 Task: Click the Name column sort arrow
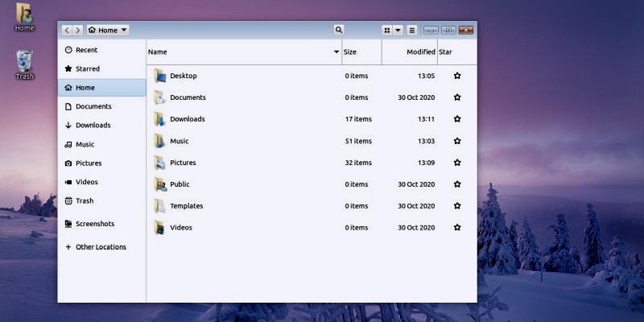click(336, 52)
